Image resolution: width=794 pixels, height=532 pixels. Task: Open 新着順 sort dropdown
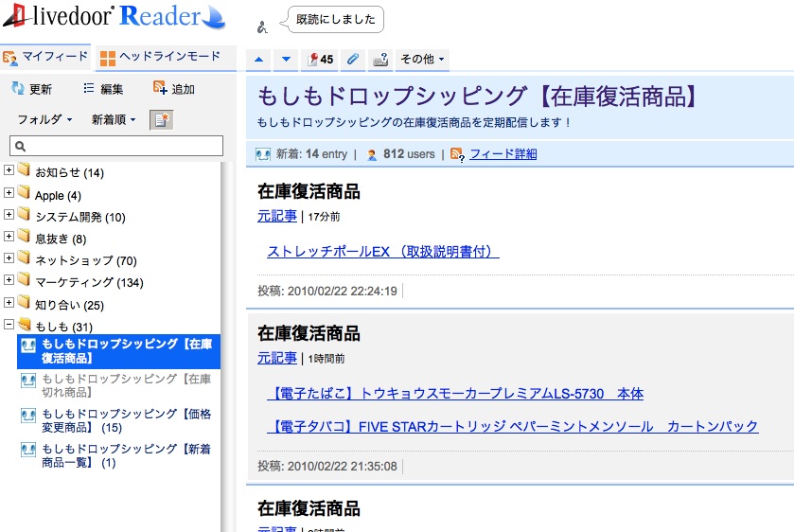click(114, 119)
